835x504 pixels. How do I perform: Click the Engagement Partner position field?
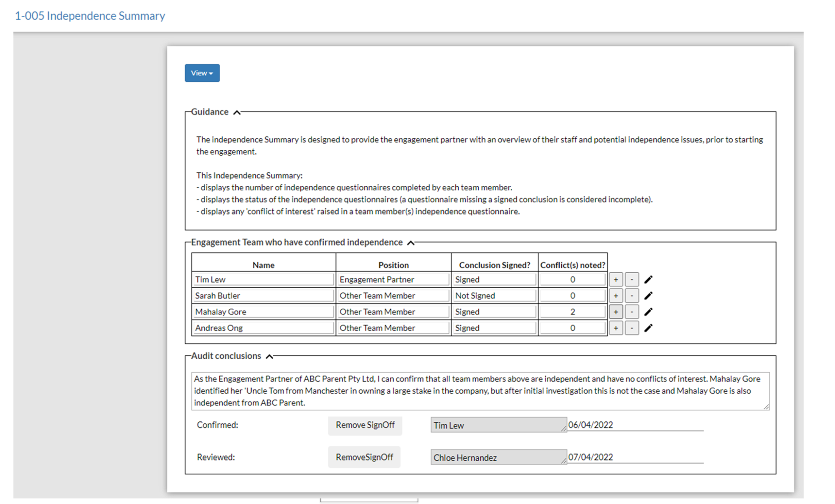393,279
